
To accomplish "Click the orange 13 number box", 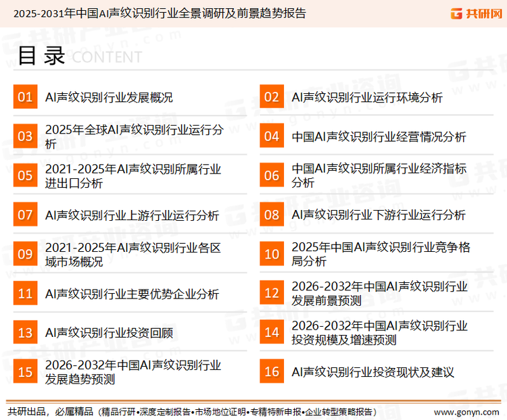I will 25,332.
